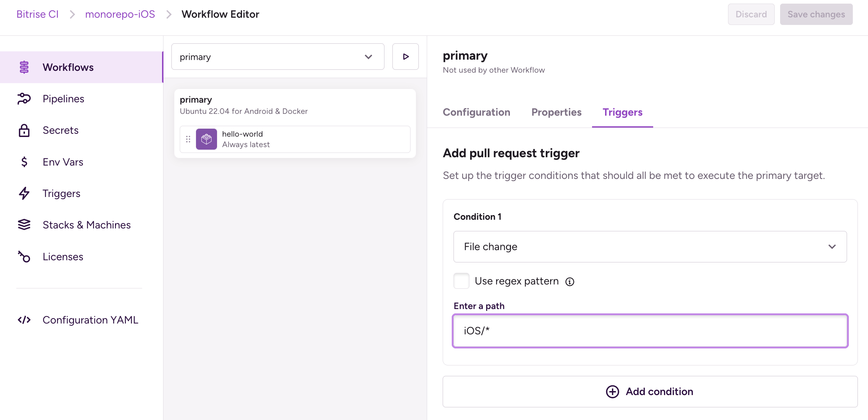
Task: Click the hello-world step drag handle
Action: tap(188, 139)
